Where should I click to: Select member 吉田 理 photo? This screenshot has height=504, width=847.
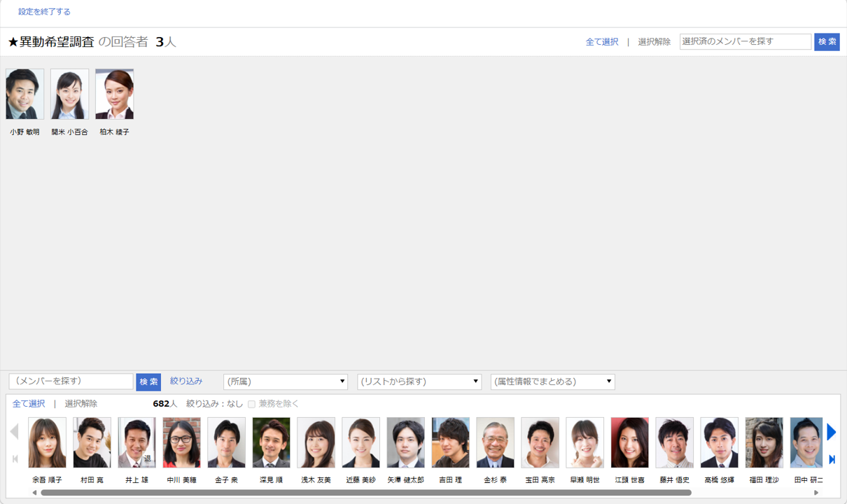coord(451,442)
